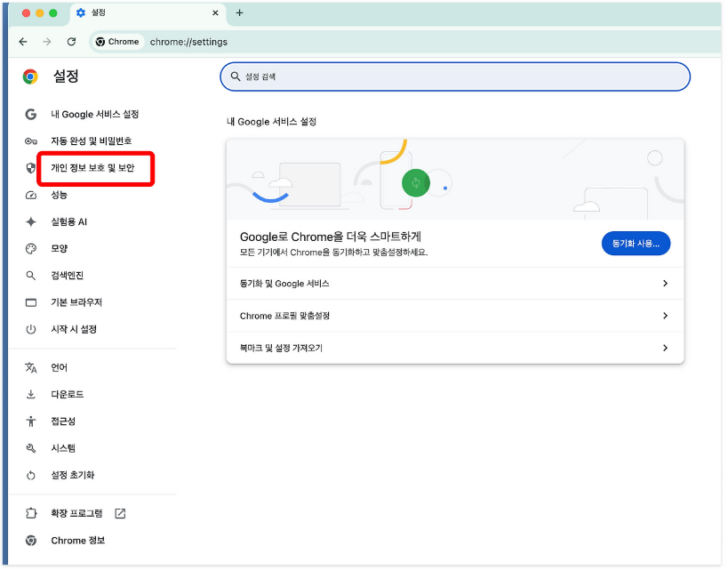Click the 동기화 사용... button
Viewport: 728px width, 570px height.
coord(636,244)
